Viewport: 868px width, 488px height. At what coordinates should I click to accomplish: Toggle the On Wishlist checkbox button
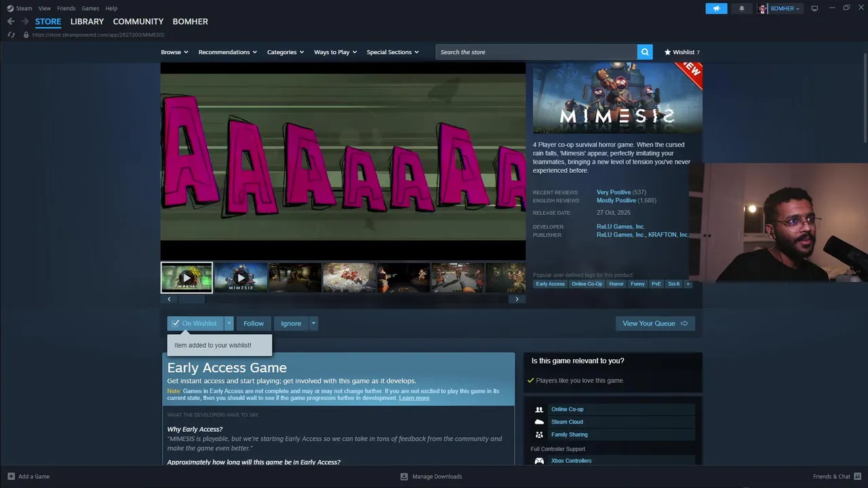point(195,323)
